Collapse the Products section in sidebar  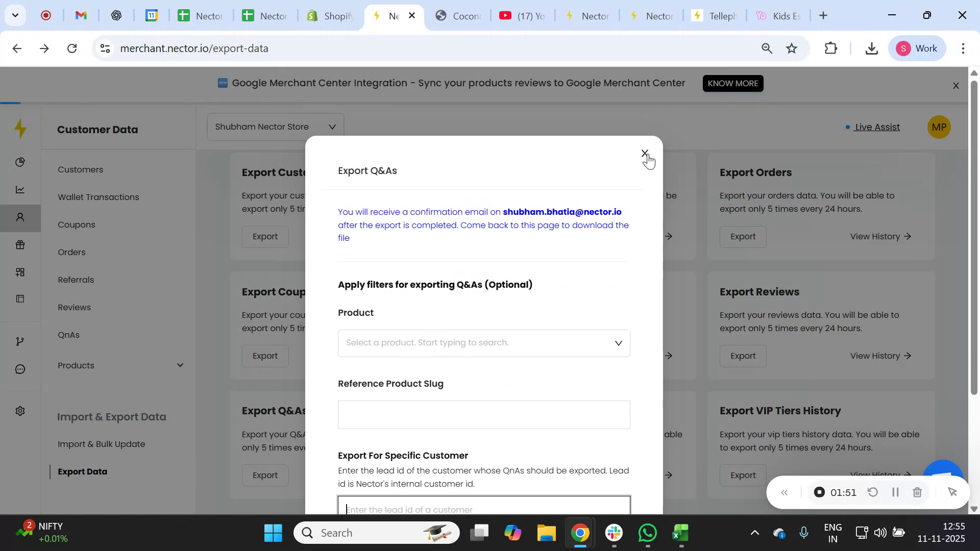click(x=180, y=365)
